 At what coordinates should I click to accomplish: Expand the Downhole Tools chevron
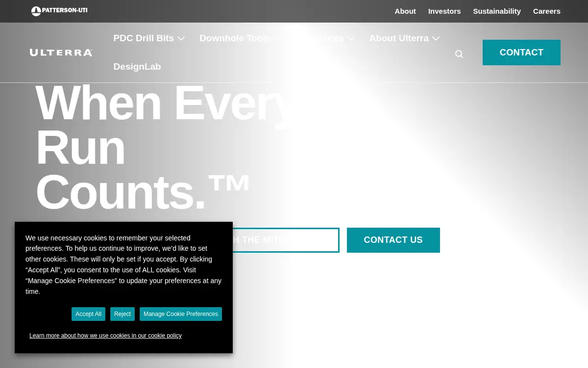[x=277, y=38]
